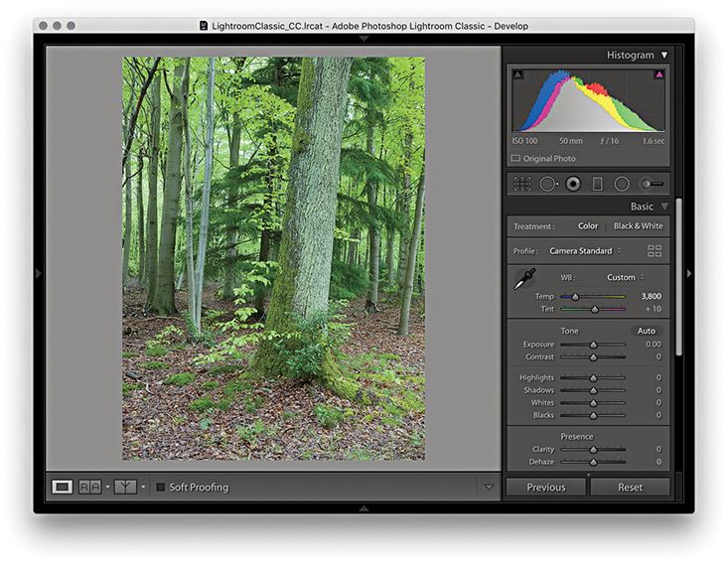
Task: Click the Reset button
Action: (x=630, y=488)
